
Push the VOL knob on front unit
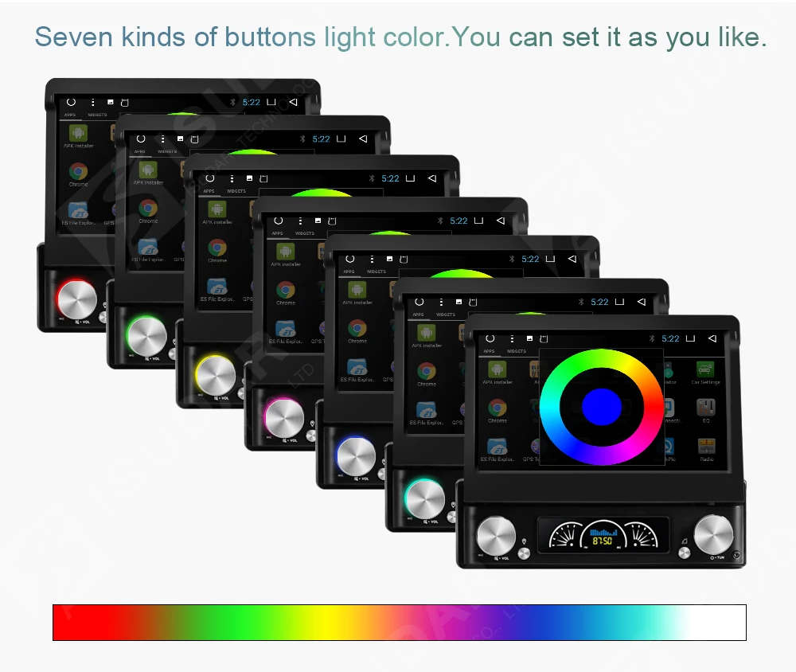(x=497, y=537)
